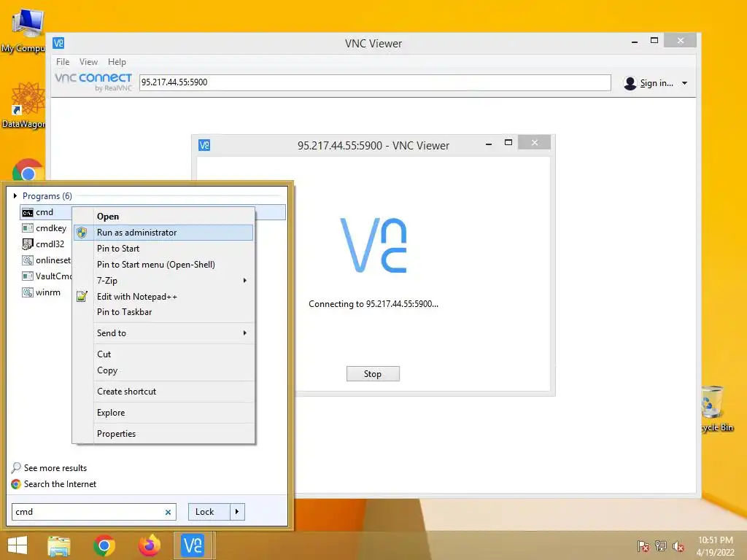Select the onlinesetup result icon

28,260
